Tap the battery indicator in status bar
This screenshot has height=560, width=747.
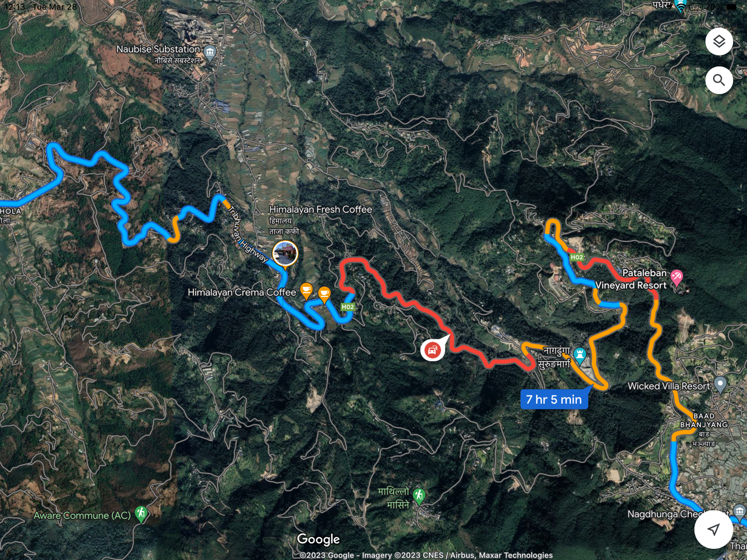[x=731, y=7]
